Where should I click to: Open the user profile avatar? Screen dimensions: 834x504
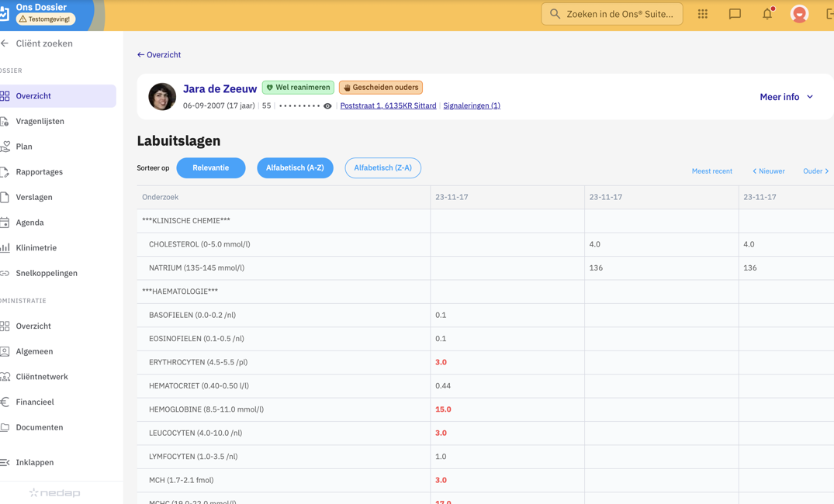click(799, 14)
